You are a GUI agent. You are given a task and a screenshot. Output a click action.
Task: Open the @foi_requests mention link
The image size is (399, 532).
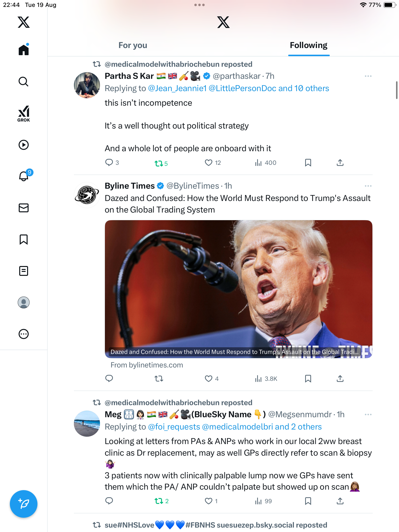tap(174, 427)
